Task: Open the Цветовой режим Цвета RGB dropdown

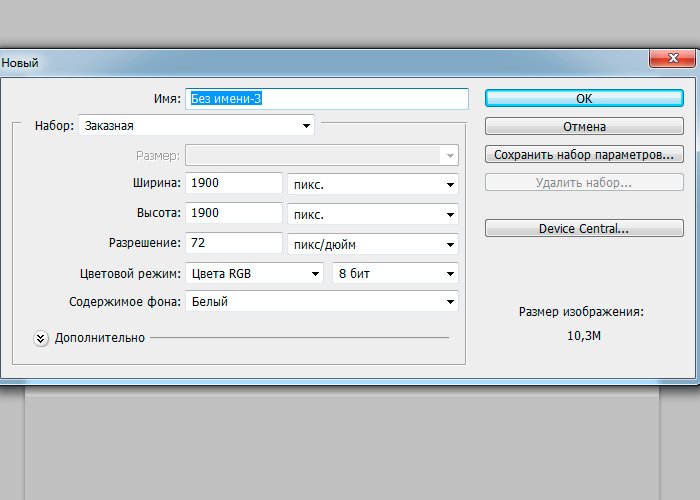Action: point(255,273)
